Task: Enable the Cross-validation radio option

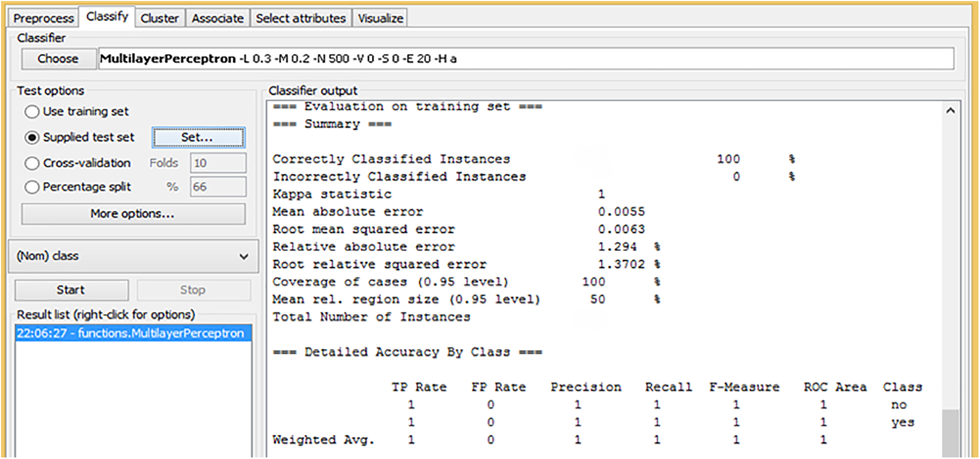Action: 32,163
